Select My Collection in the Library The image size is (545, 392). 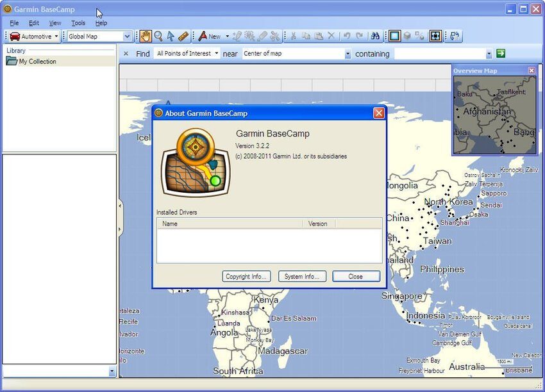click(x=37, y=61)
